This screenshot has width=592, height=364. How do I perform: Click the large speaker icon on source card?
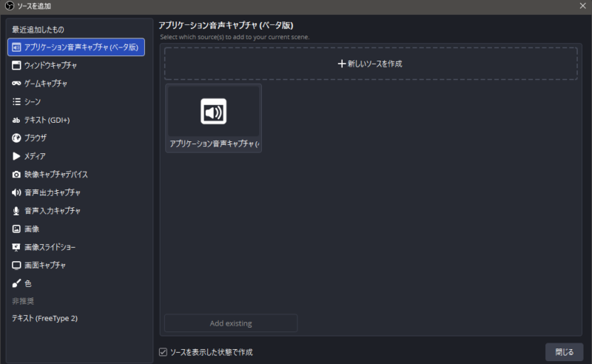(214, 112)
